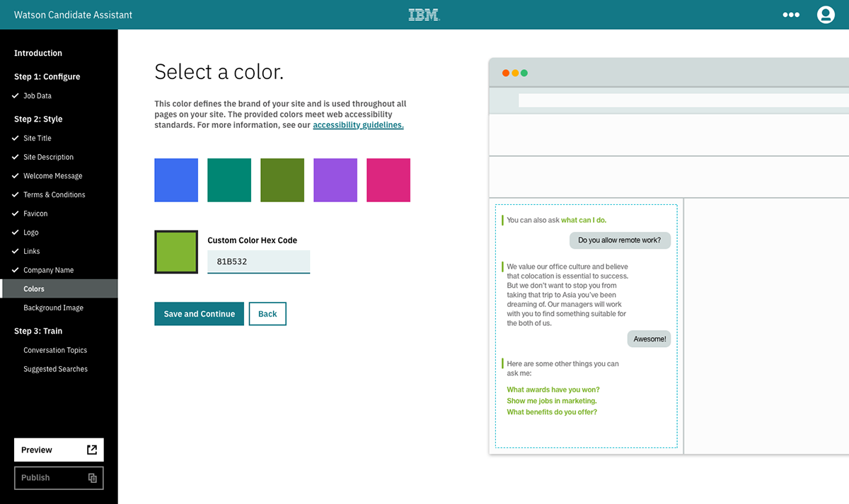Click the red dot in preview browser
The height and width of the screenshot is (504, 849).
click(506, 73)
